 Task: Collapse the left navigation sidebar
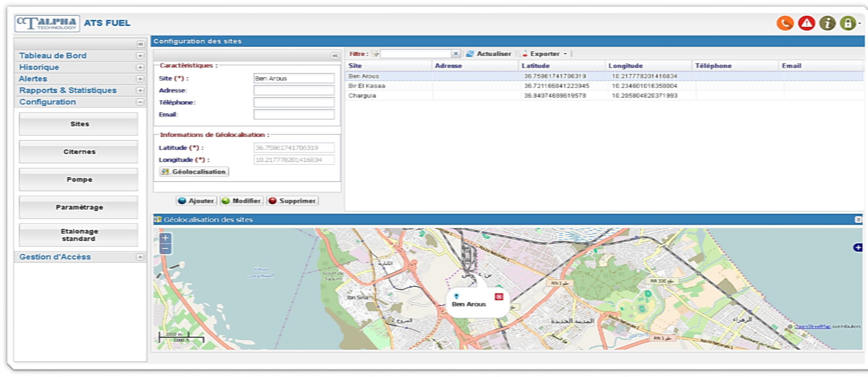coord(140,44)
